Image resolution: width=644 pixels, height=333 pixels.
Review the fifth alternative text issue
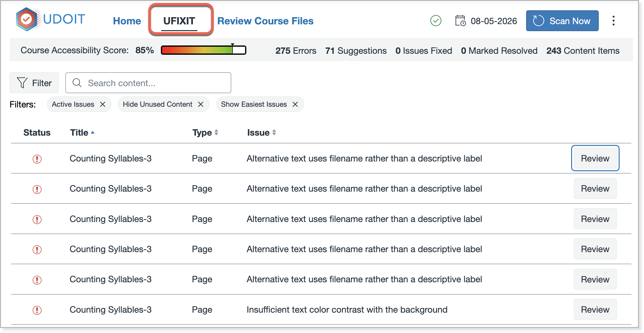(595, 279)
